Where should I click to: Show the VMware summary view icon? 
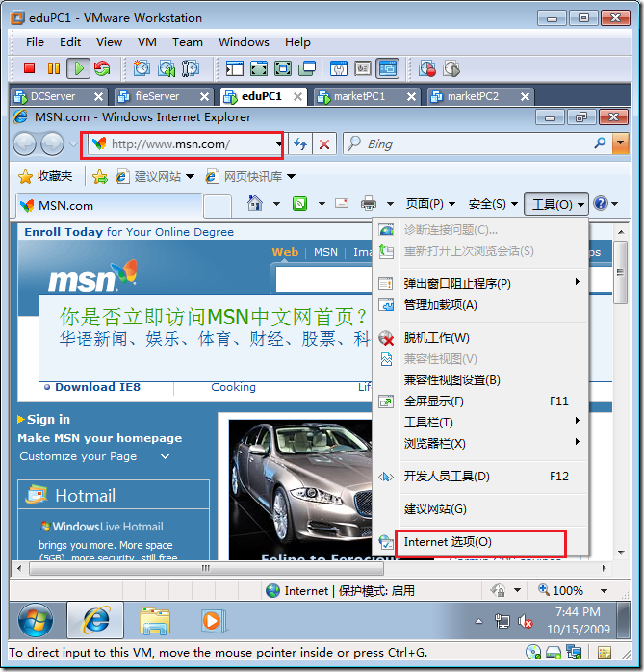[x=339, y=68]
